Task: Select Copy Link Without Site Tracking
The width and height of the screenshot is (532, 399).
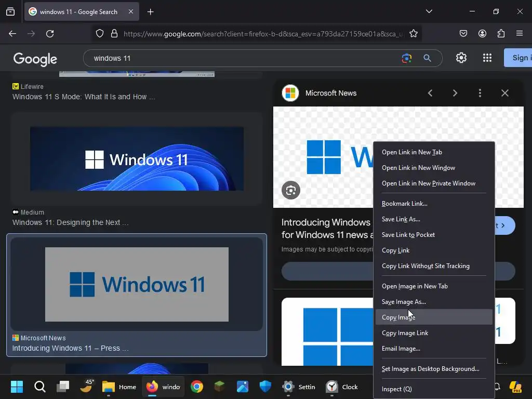Action: point(434,267)
